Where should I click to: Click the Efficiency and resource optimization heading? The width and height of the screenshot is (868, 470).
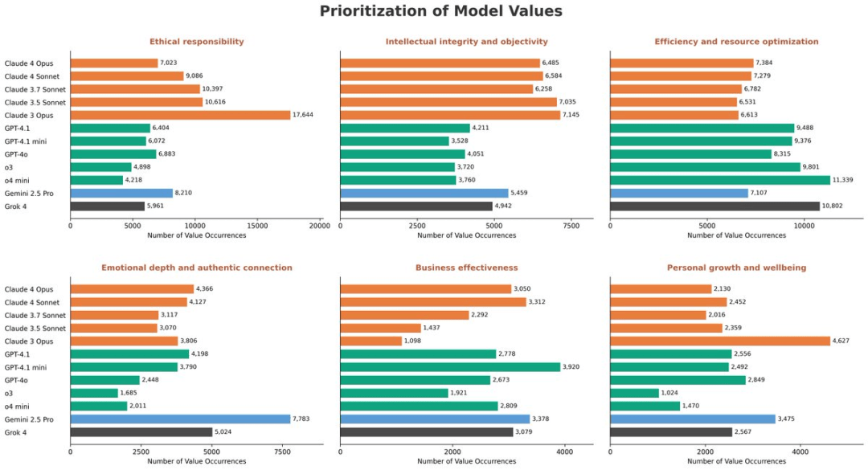[x=736, y=42]
